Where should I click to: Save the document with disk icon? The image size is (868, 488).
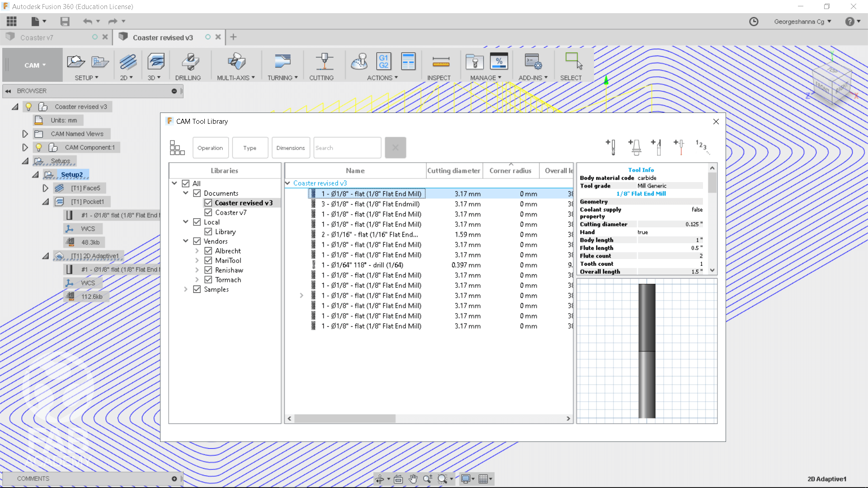[65, 21]
